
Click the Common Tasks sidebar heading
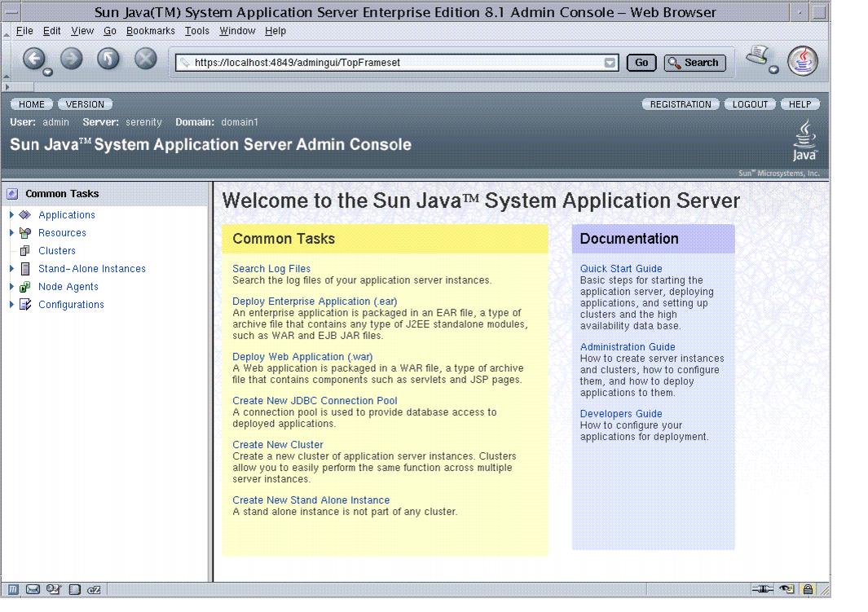pyautogui.click(x=62, y=194)
